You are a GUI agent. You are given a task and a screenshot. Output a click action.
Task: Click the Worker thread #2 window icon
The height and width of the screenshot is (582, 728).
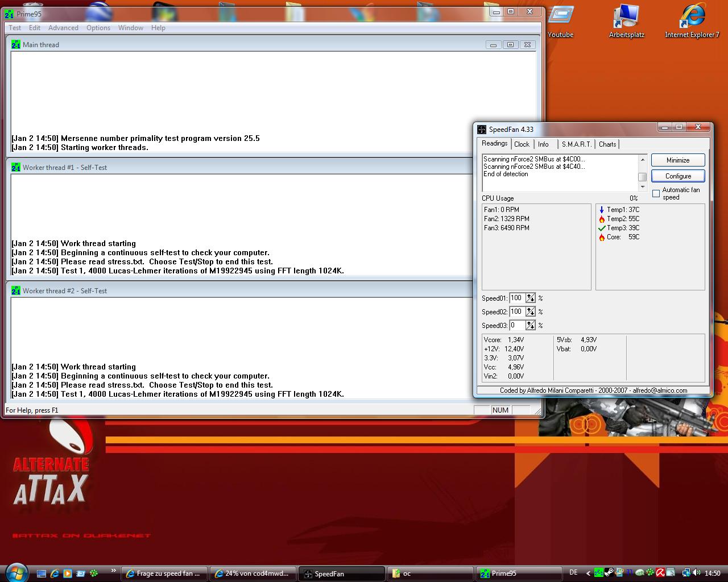tap(16, 290)
